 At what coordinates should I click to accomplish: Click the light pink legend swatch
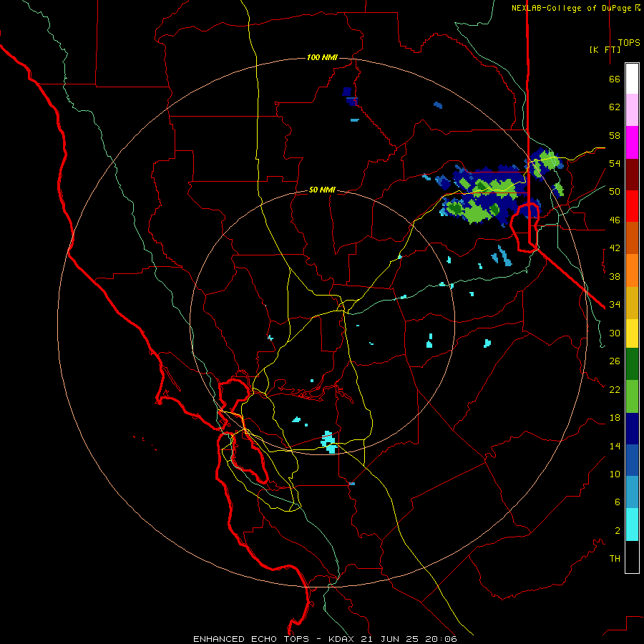pyautogui.click(x=632, y=110)
